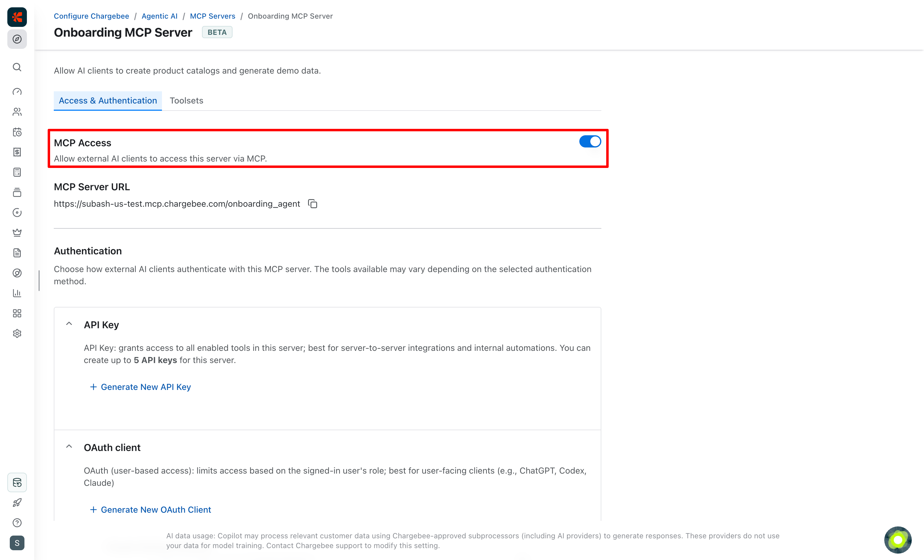Click the API Key section heading
The height and width of the screenshot is (560, 924).
pyautogui.click(x=101, y=325)
